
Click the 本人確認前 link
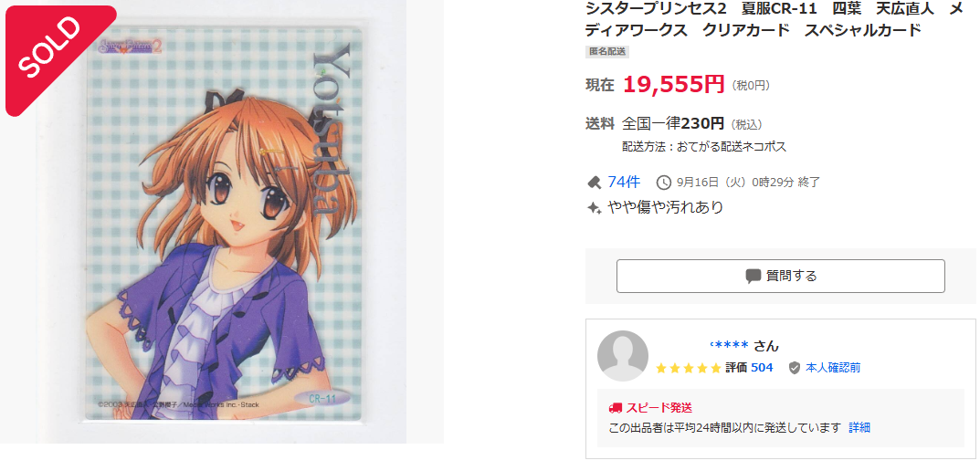click(x=833, y=368)
